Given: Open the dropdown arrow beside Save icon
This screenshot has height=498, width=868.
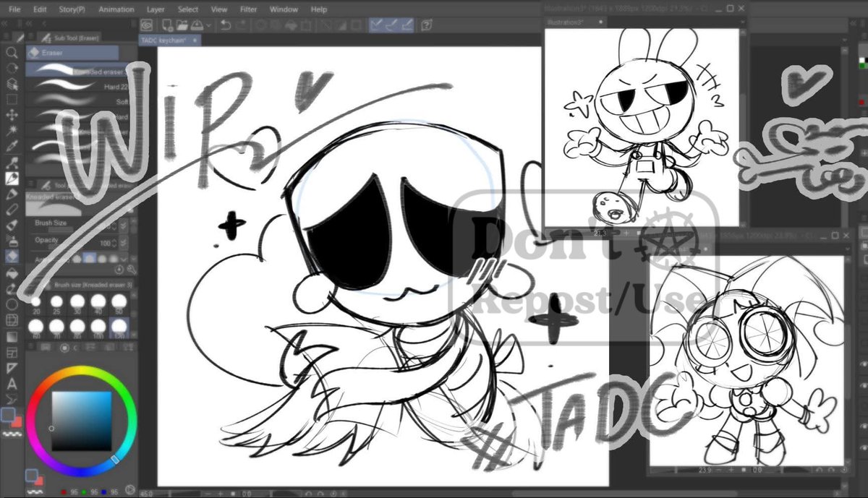Looking at the screenshot, I should click(209, 25).
